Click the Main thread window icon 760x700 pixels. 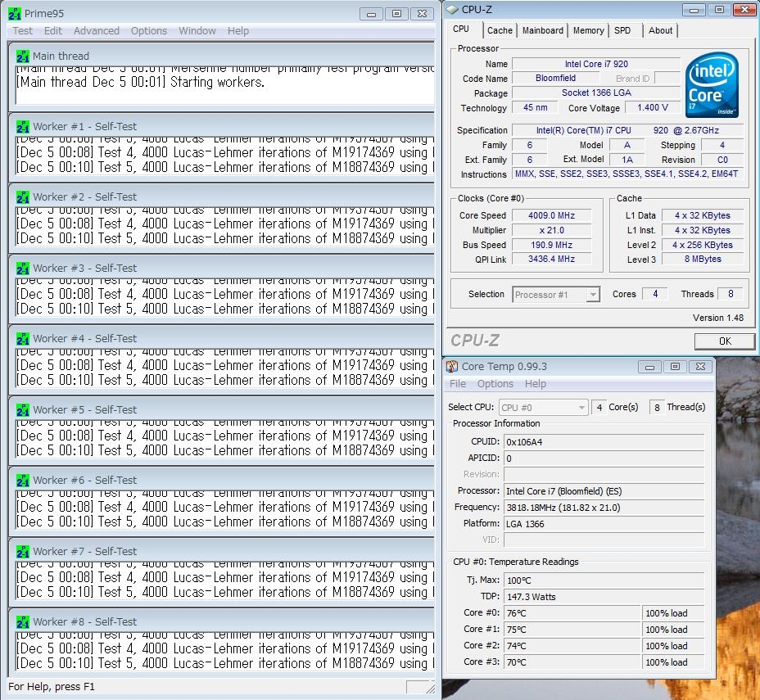pyautogui.click(x=23, y=56)
